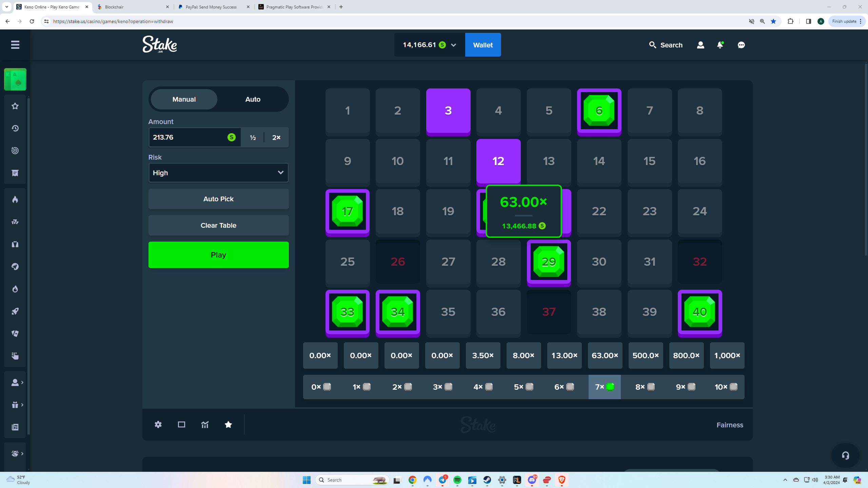Open the tab search dropdown arrow
This screenshot has height=488, width=868.
(6, 7)
